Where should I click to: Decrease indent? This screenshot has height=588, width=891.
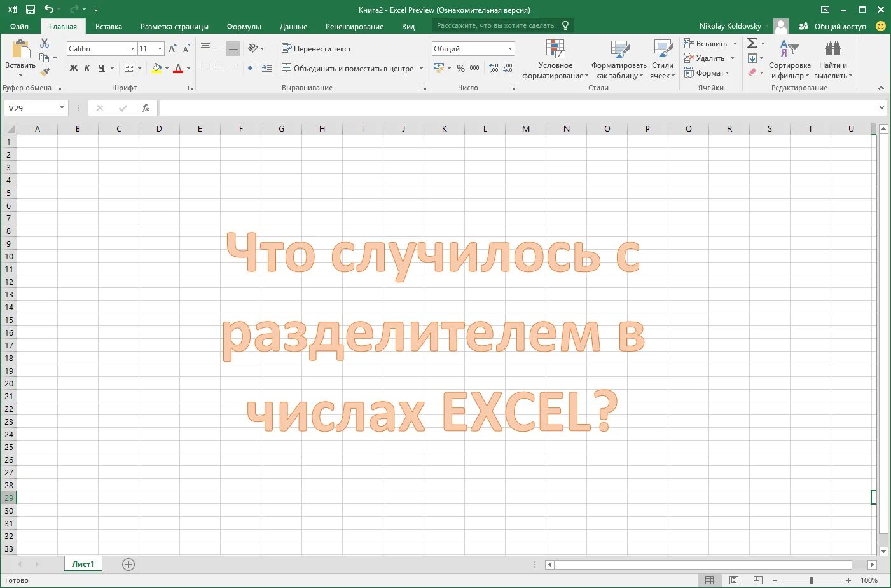tap(253, 68)
